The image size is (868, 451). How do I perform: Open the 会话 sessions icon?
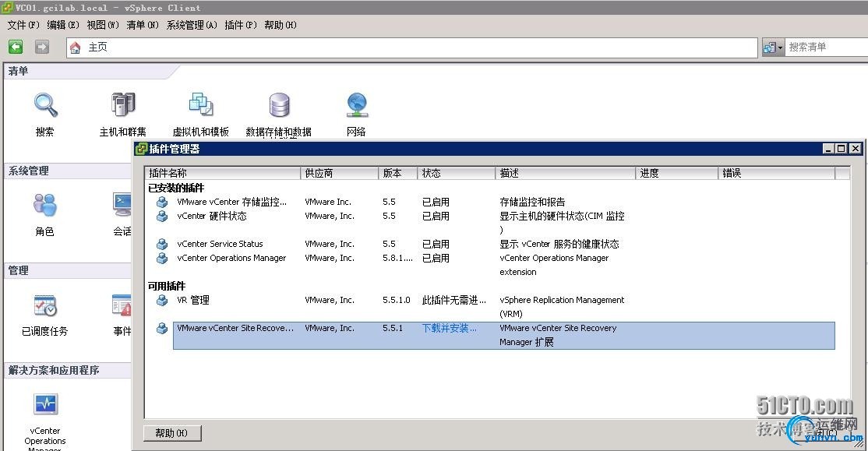click(x=122, y=205)
